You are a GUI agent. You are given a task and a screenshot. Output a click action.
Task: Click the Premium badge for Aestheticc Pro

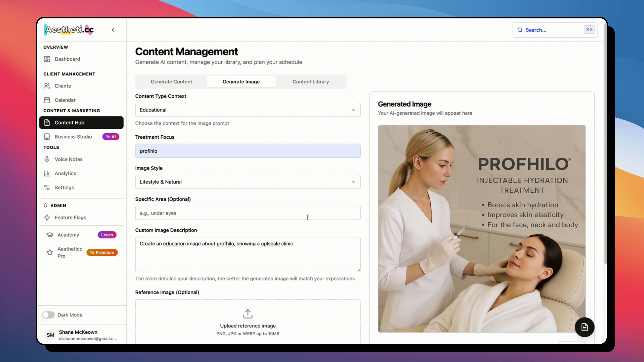(102, 252)
